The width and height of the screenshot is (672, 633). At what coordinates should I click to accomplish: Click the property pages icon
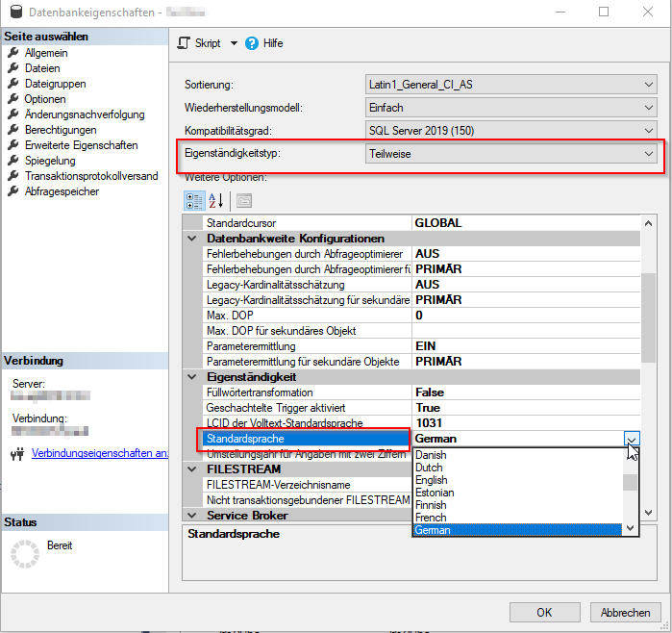point(244,200)
